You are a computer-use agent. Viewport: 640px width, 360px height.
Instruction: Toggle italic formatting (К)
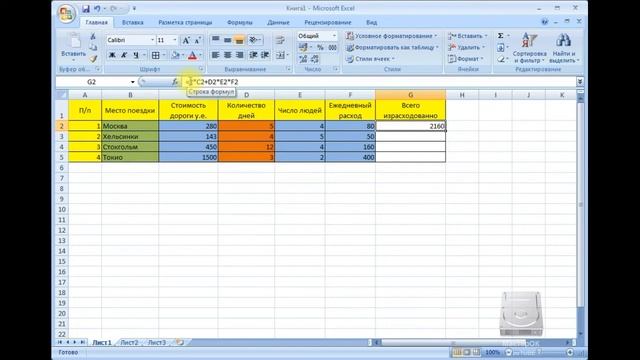pyautogui.click(x=124, y=55)
